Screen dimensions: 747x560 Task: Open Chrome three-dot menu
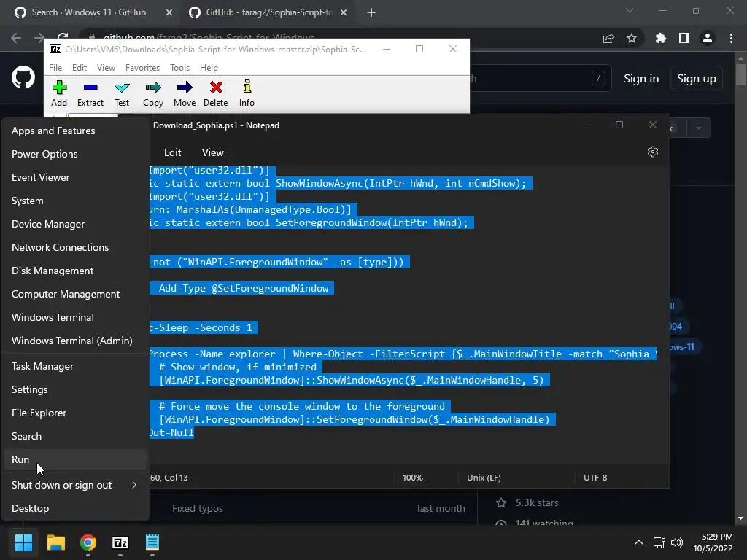point(731,38)
